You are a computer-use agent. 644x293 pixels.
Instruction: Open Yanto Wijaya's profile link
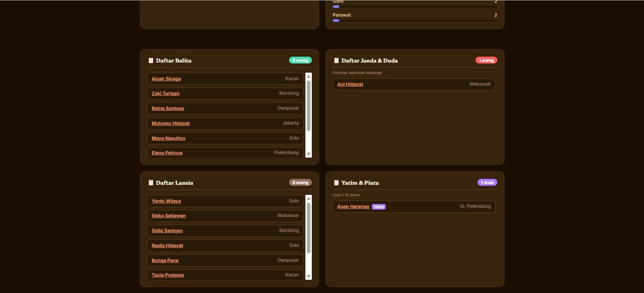pos(166,201)
